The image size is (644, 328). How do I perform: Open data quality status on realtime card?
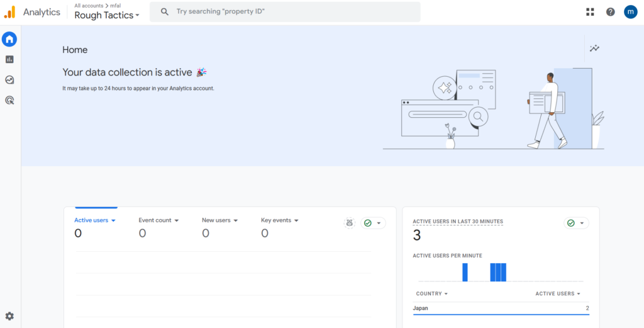click(576, 223)
